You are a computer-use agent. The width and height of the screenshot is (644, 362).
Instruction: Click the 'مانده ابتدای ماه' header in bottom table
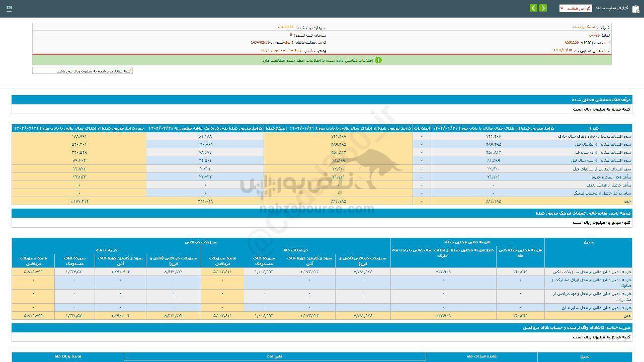481,356
